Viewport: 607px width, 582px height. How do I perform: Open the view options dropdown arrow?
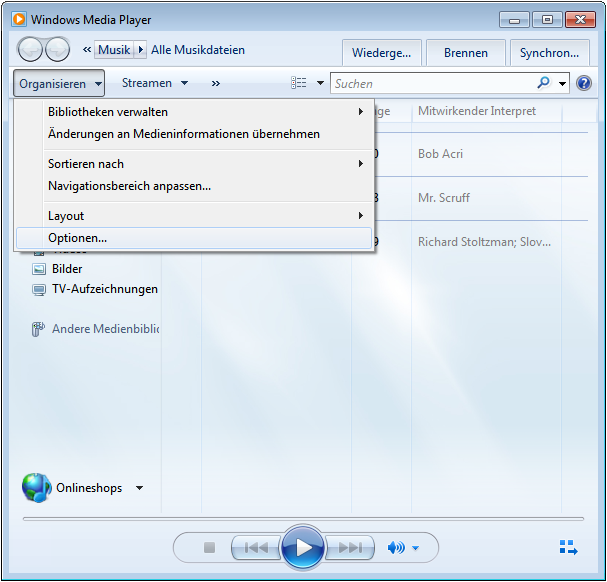tap(320, 83)
